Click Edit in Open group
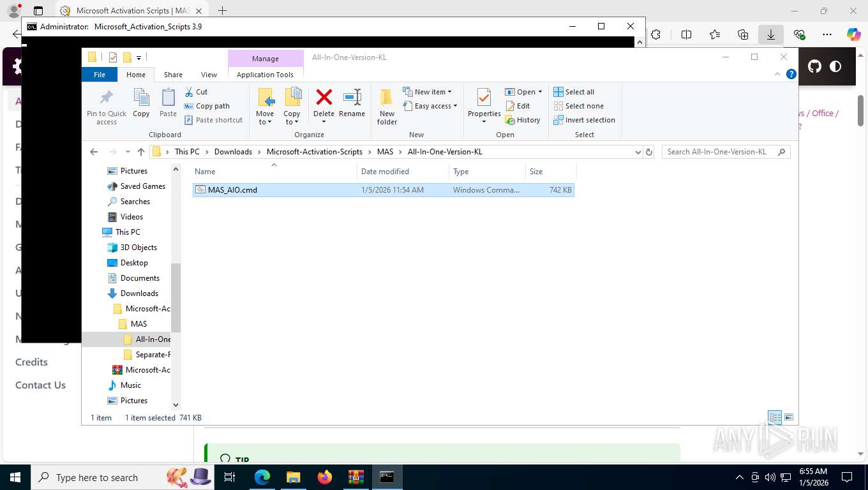This screenshot has width=868, height=490. pyautogui.click(x=518, y=106)
